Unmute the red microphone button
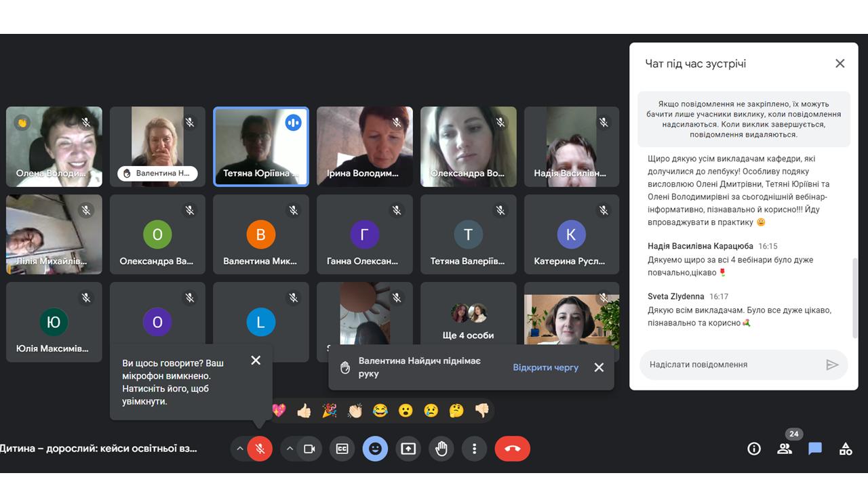 click(x=259, y=449)
